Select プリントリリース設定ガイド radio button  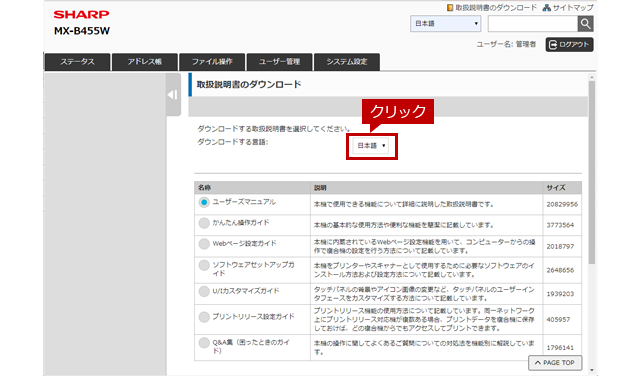pos(204,317)
